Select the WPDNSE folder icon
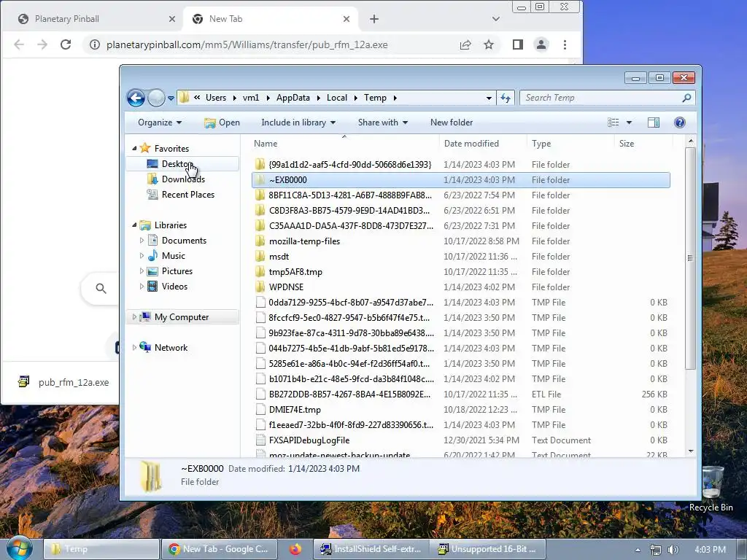 (260, 287)
